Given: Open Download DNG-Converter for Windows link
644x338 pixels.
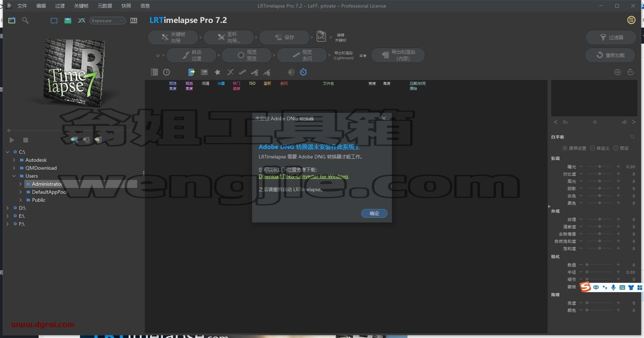Looking at the screenshot, I should click(303, 176).
